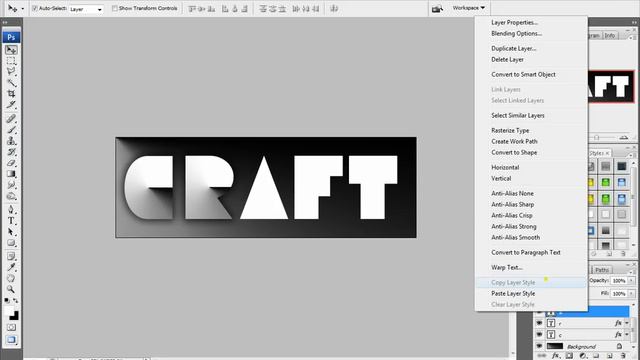Toggle Quick Mask mode in the toolbox
Screen dimensions: 640x360
pos(11,328)
